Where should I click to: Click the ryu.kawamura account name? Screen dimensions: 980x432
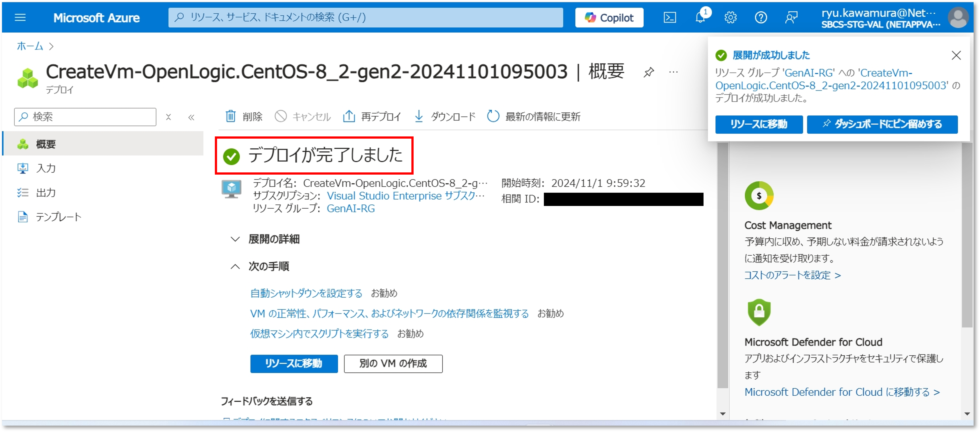[878, 13]
